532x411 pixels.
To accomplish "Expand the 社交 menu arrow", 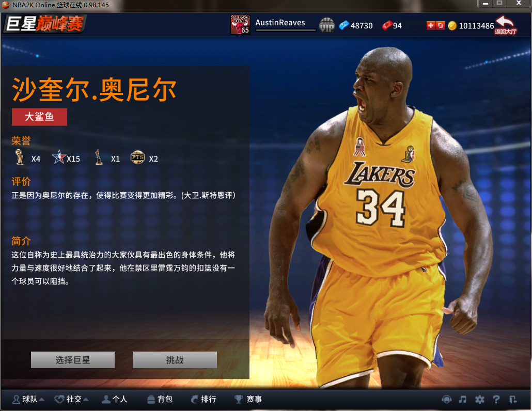I will 86,400.
